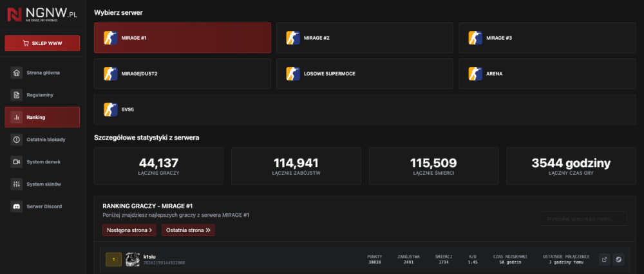Open Ostatnie blokady page
This screenshot has height=274, width=644.
43,140
